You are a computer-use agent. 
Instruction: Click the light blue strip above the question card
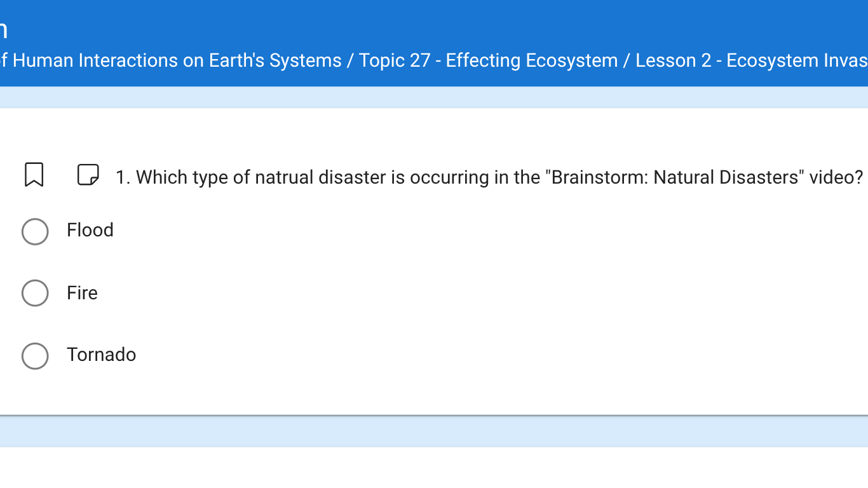(434, 97)
